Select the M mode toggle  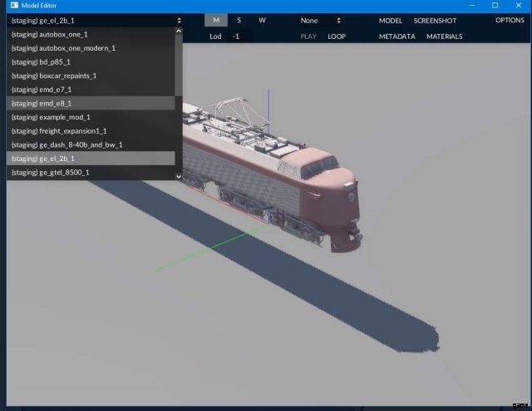tap(216, 20)
